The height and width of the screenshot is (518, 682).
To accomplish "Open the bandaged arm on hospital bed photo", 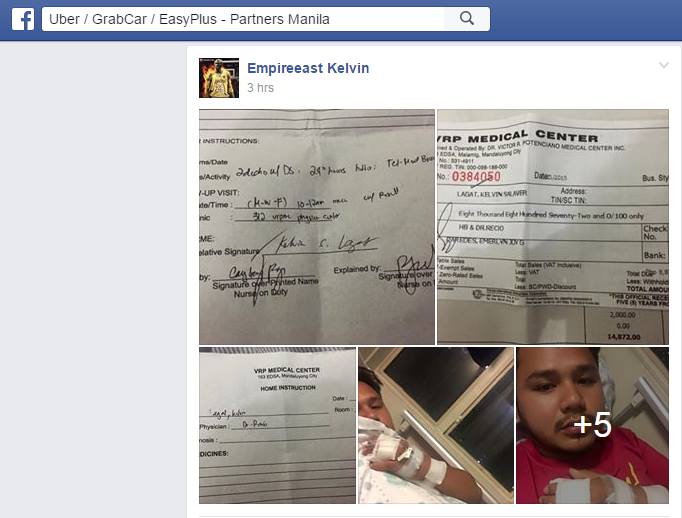I will pos(436,425).
